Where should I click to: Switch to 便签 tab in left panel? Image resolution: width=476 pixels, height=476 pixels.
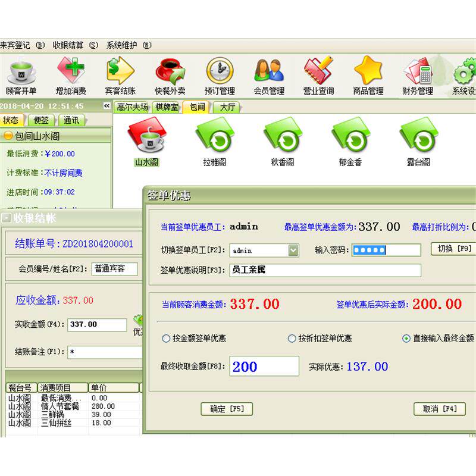click(x=41, y=120)
